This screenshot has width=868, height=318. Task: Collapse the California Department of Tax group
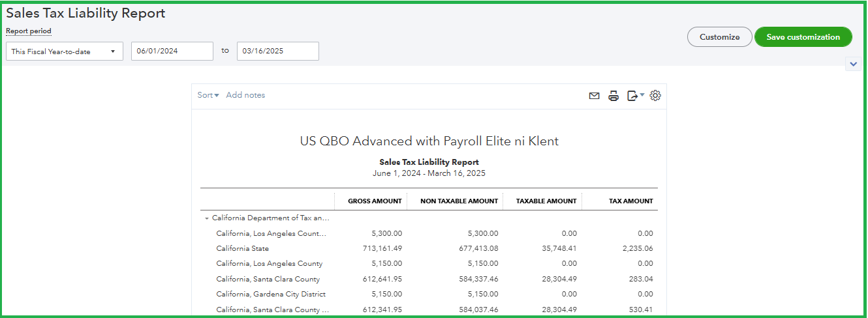point(207,218)
